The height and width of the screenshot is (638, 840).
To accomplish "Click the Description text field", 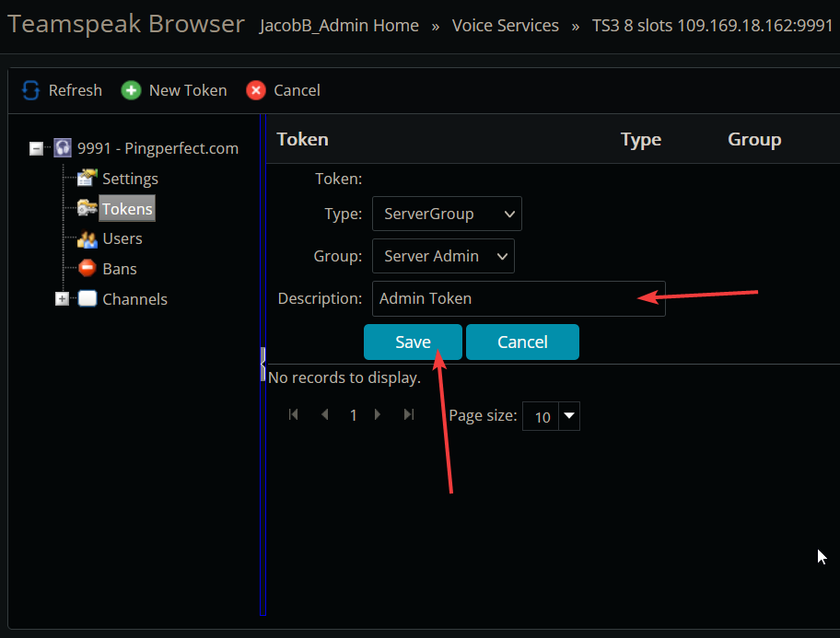I will [518, 298].
